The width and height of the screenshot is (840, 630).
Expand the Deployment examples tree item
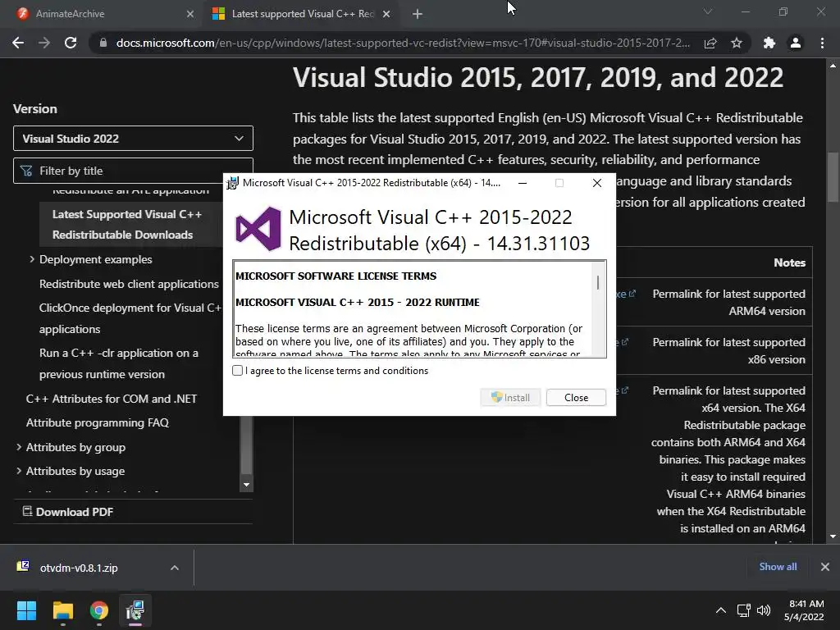(x=32, y=259)
